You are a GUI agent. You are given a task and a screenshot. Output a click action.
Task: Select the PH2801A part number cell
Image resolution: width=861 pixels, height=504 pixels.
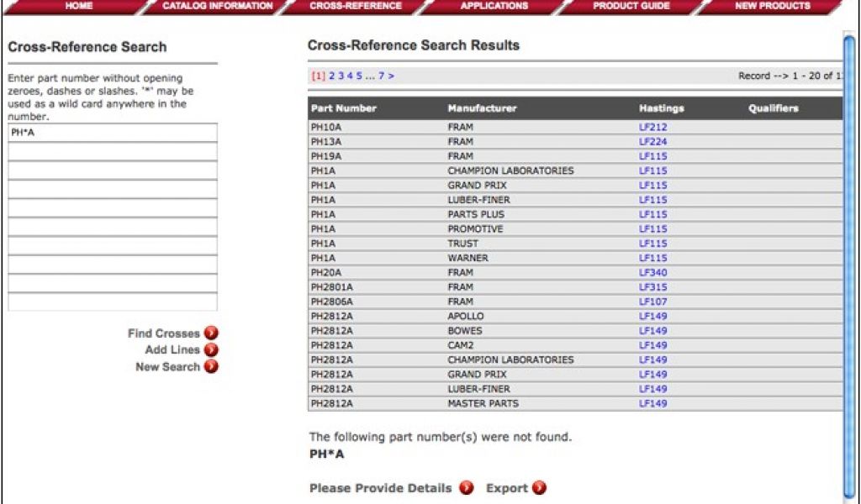331,286
